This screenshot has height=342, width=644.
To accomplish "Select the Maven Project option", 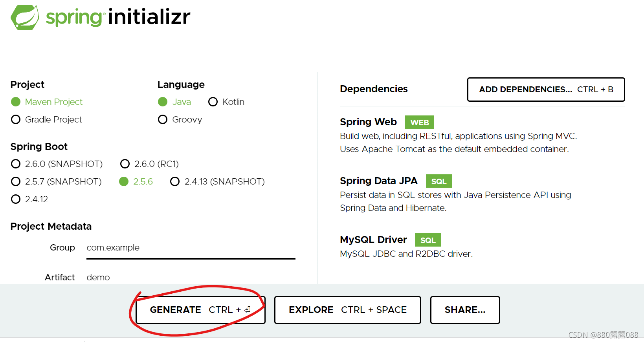I will 16,102.
